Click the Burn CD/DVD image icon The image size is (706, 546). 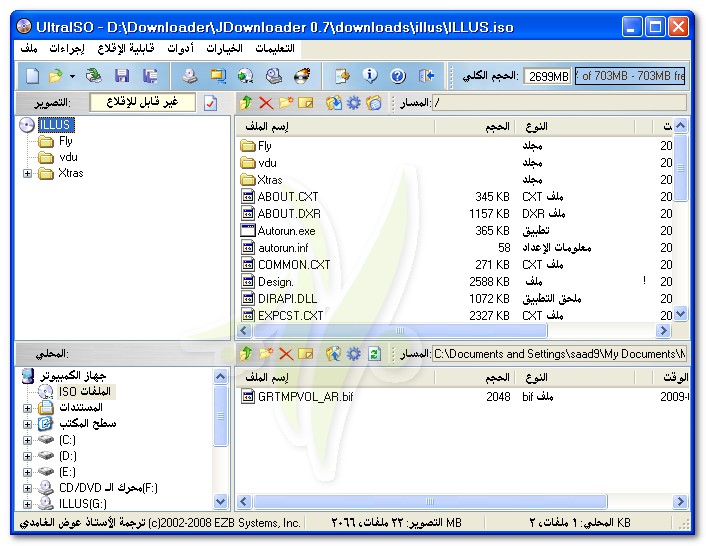coord(302,76)
